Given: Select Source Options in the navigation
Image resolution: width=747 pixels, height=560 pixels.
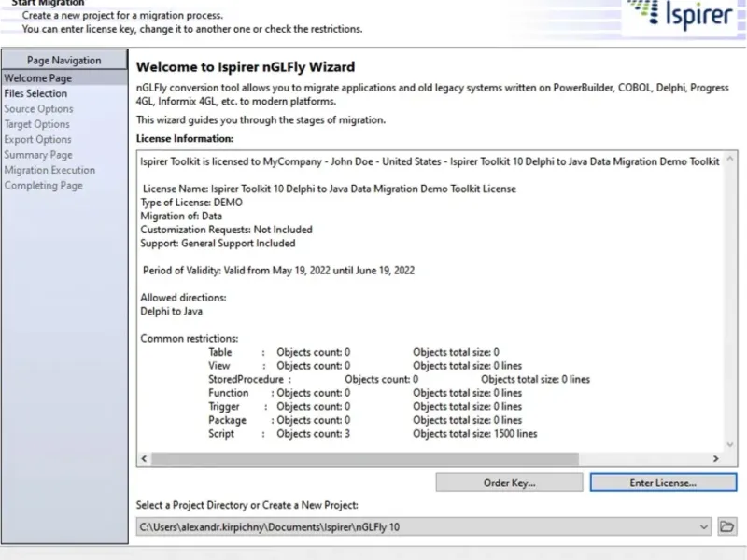Looking at the screenshot, I should 38,108.
